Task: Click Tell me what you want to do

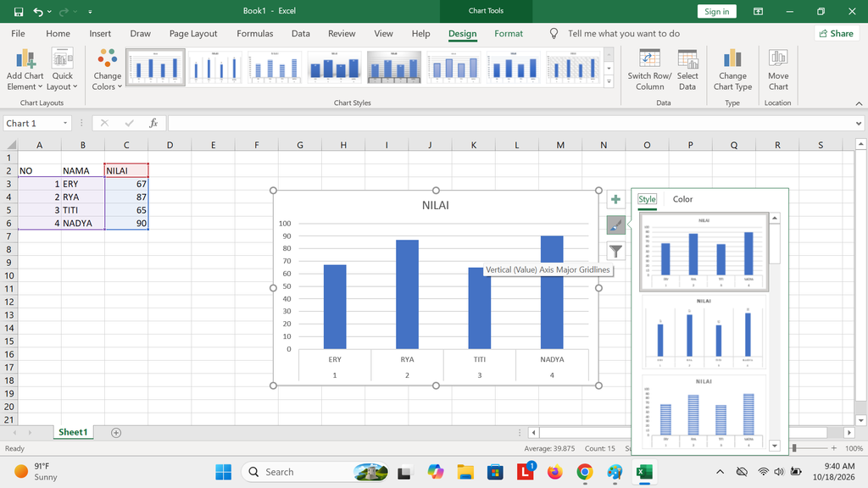Action: pos(623,34)
